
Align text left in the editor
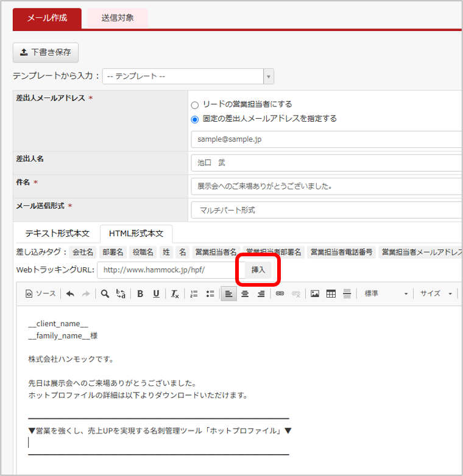tap(229, 293)
